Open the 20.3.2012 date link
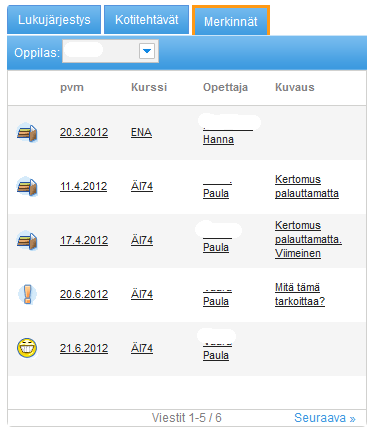This screenshot has height=434, width=374. click(x=84, y=132)
